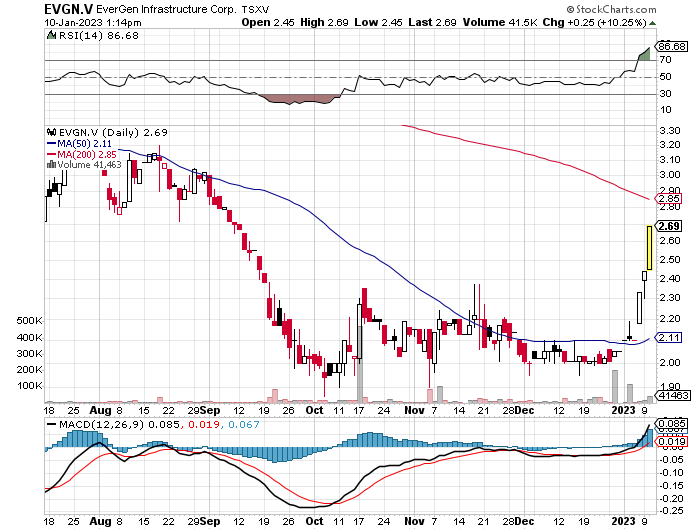Screen dimensions: 700x530
Task: Click the 0.019 red MACD signal value
Action: [204, 424]
